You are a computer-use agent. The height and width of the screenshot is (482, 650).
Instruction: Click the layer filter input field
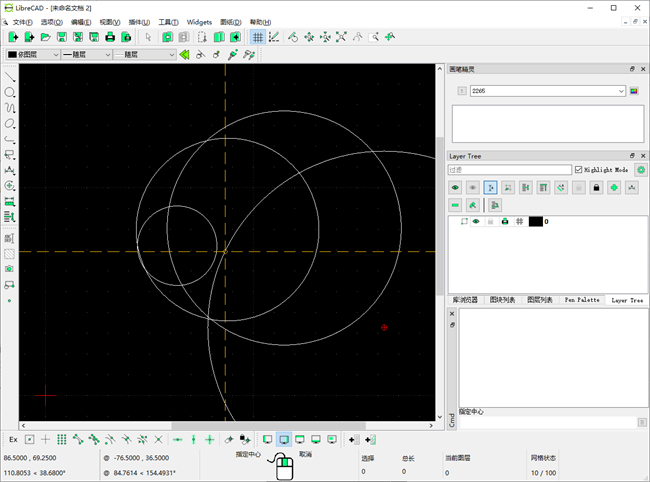coord(510,170)
